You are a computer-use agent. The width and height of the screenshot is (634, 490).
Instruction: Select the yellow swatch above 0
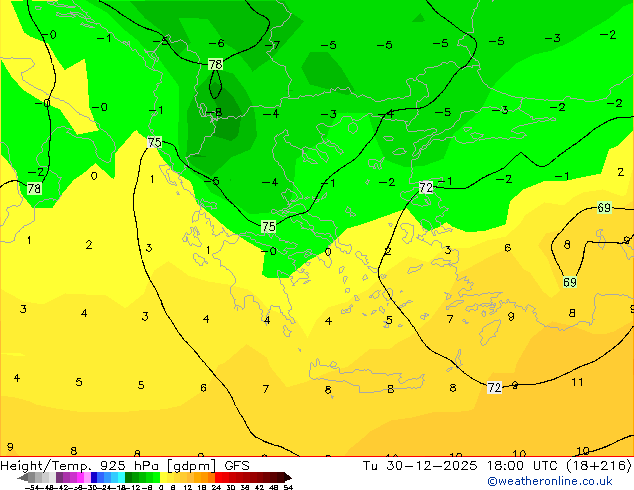163,478
